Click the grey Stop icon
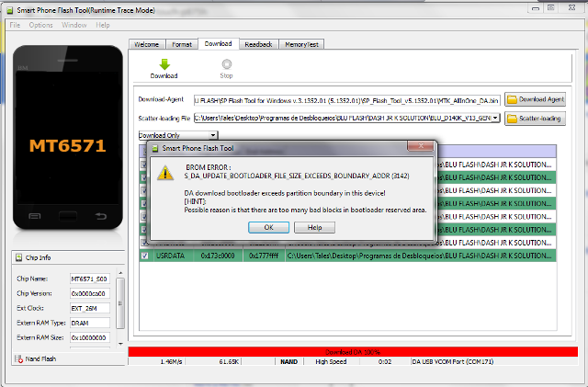The height and width of the screenshot is (387, 588). click(227, 64)
